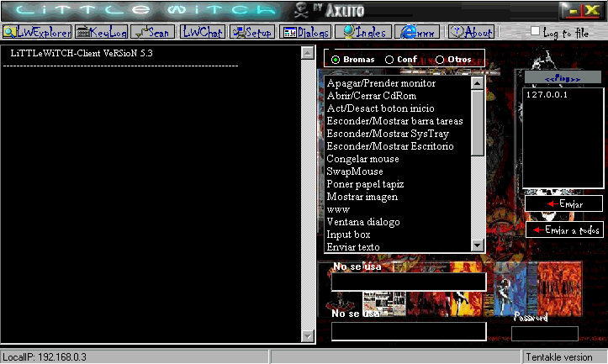Select the Otros radio option
608x364 pixels.
440,60
